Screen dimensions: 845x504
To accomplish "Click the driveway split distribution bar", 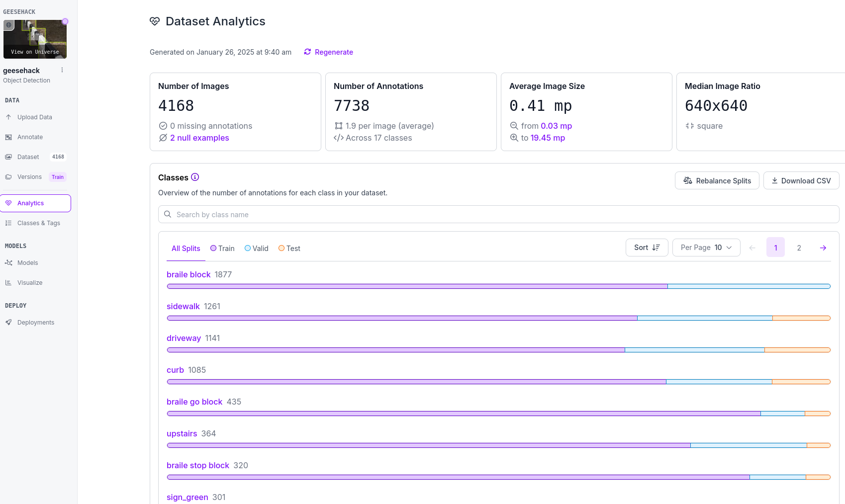I will (x=499, y=350).
